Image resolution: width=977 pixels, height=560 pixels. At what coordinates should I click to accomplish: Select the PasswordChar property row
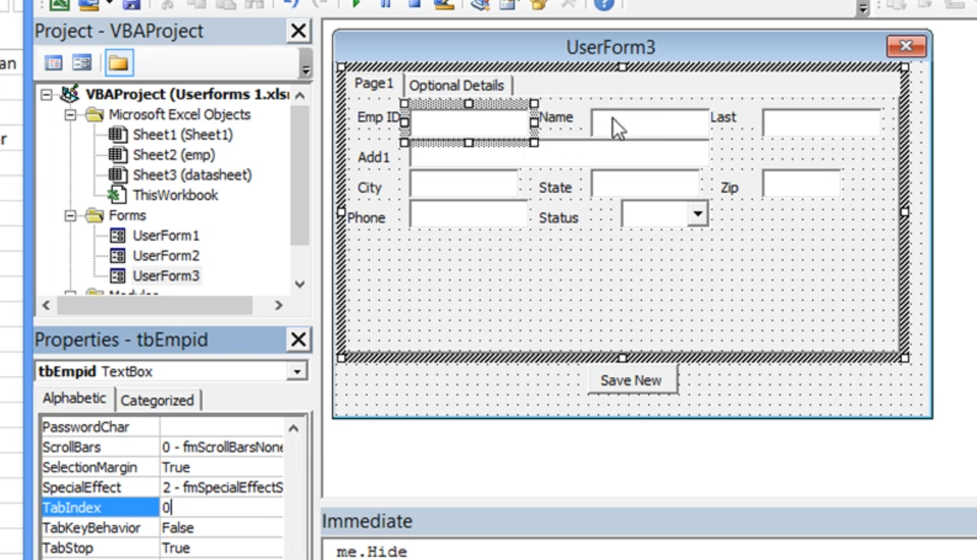coord(162,427)
